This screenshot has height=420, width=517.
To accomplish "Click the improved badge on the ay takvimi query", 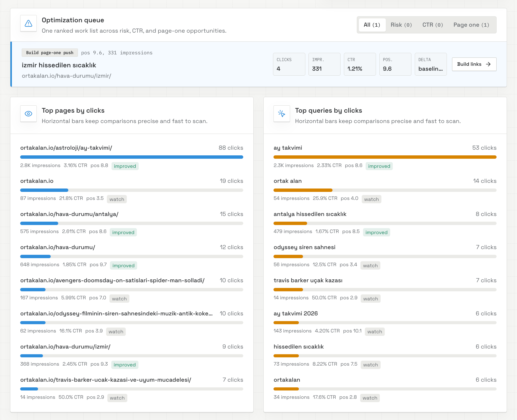I will pos(379,166).
